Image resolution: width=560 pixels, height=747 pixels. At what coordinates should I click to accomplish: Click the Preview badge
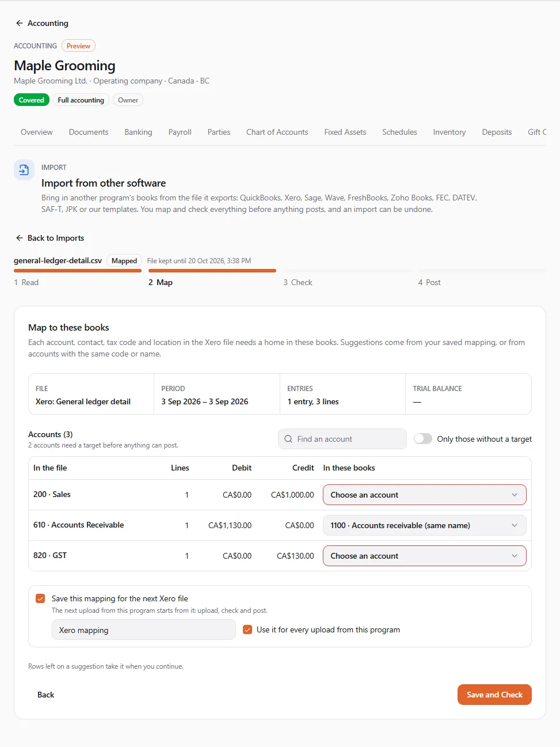click(78, 46)
